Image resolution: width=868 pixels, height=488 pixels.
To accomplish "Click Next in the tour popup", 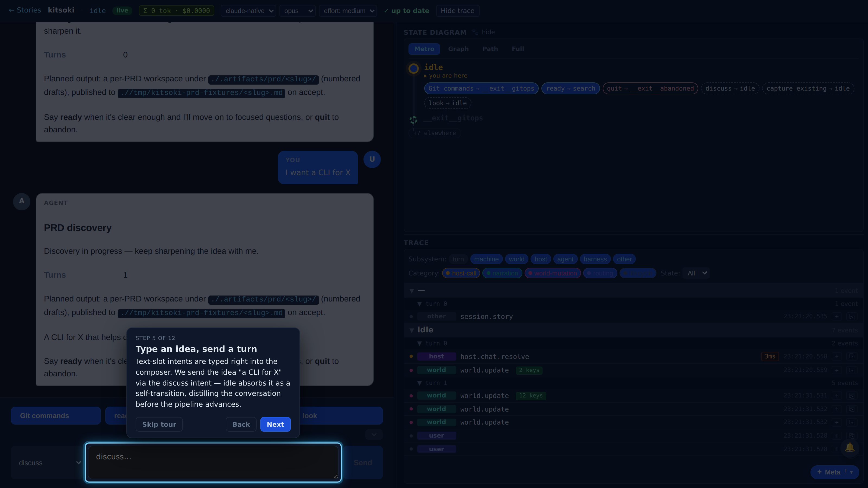I will pos(275,424).
